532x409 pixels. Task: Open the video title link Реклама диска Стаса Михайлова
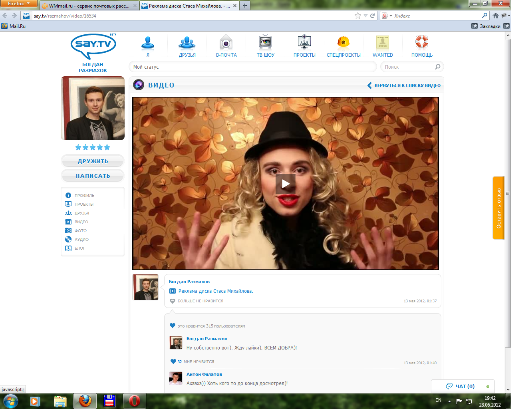(216, 291)
